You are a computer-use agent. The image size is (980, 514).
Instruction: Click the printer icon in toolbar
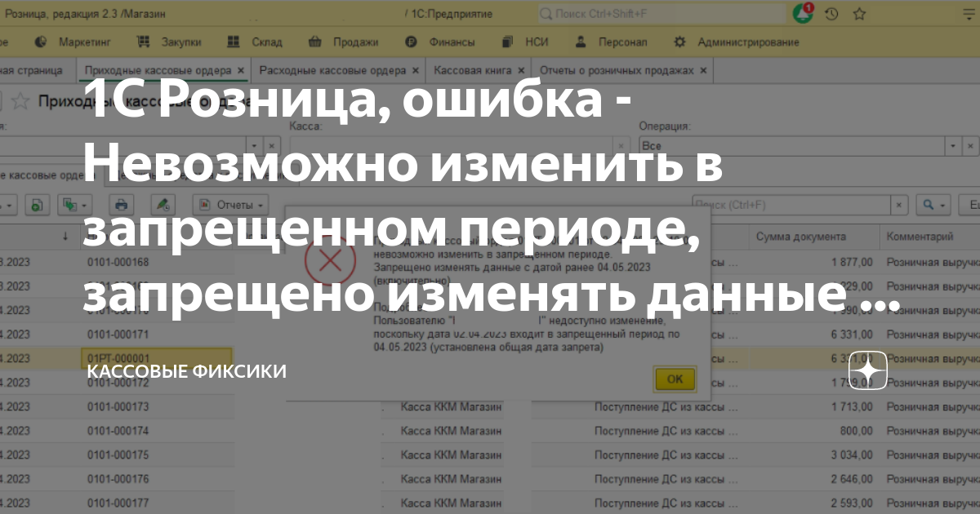122,204
